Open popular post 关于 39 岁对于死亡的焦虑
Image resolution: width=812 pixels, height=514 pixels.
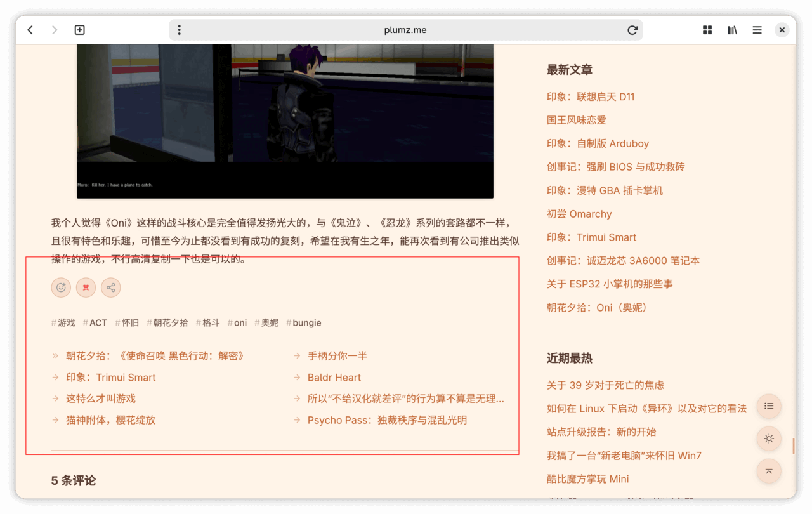[x=605, y=385]
